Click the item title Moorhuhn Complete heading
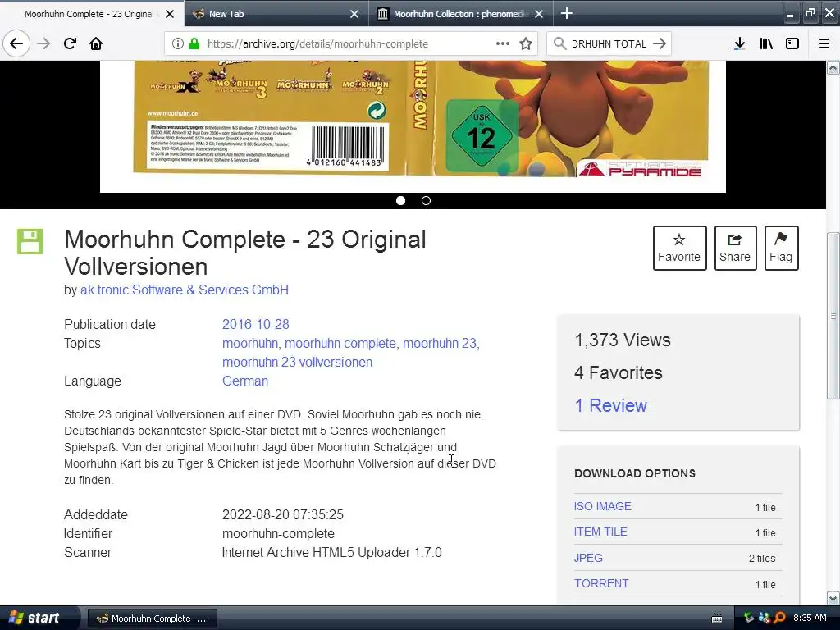The image size is (840, 630). click(x=244, y=253)
